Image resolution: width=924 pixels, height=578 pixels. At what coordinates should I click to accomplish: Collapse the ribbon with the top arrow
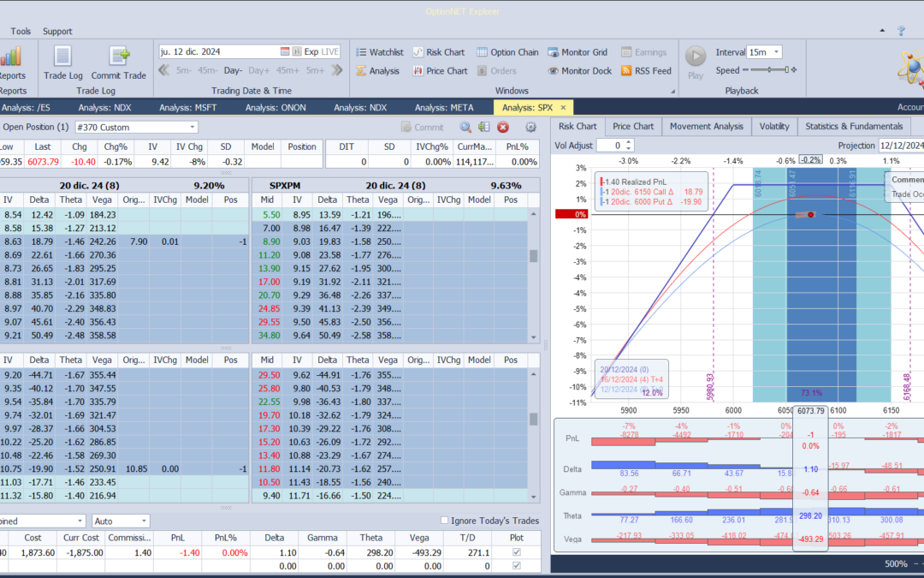pos(882,31)
